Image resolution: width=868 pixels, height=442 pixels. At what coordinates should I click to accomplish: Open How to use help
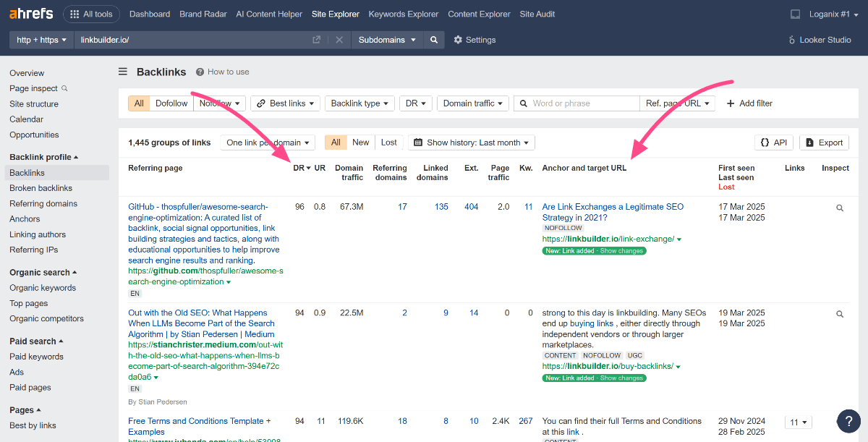pos(223,72)
